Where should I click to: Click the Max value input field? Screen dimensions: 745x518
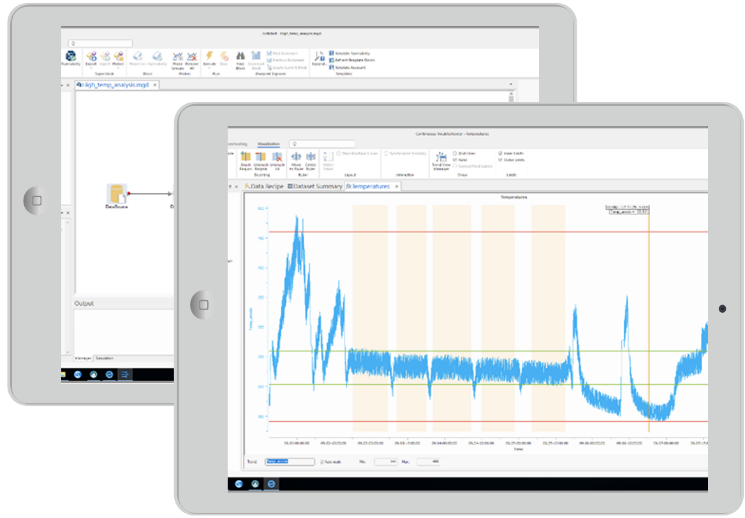point(427,461)
